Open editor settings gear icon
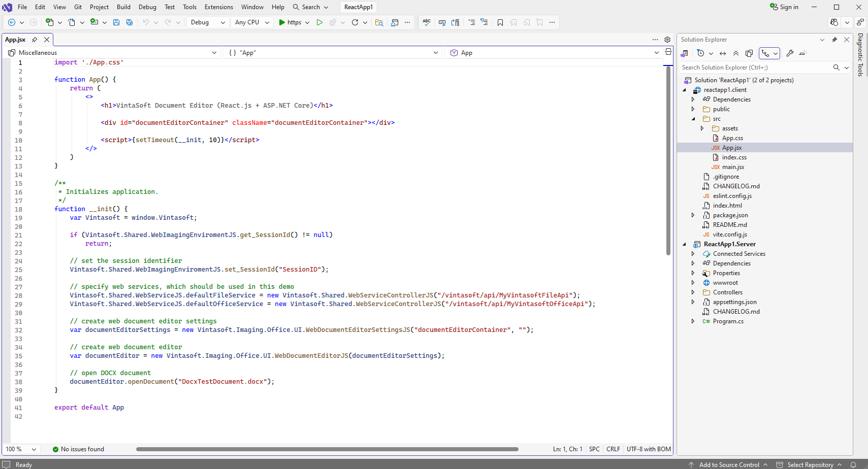 pos(667,40)
